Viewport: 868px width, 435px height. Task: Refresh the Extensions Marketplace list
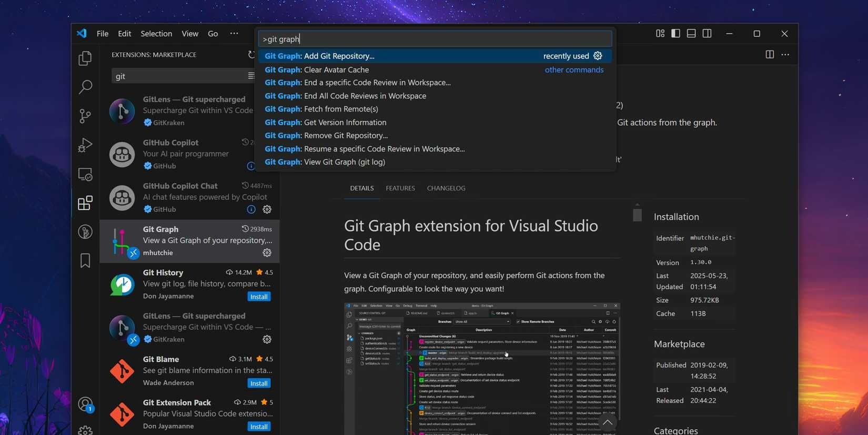251,55
